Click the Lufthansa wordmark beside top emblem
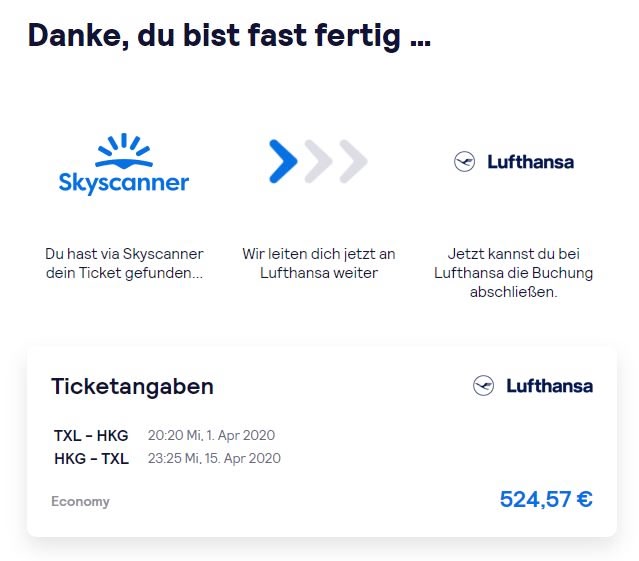The height and width of the screenshot is (561, 639). (531, 162)
